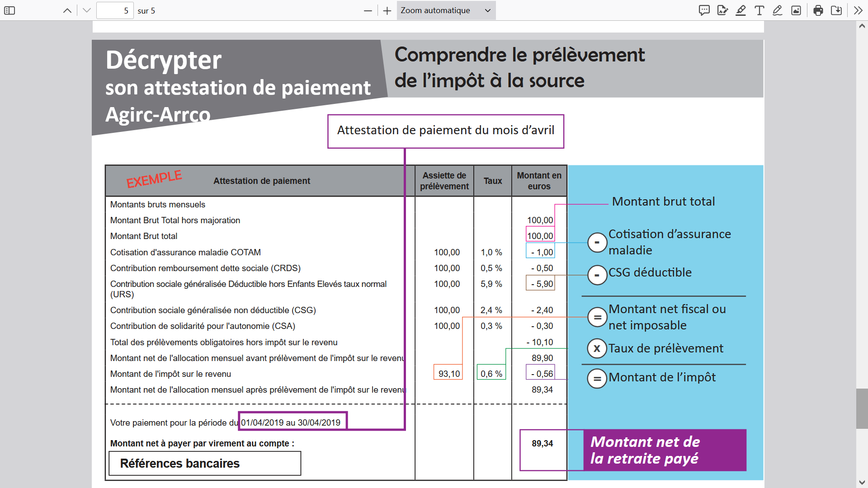Go to next page arrow
Screen dimensions: 868x488
coord(87,10)
